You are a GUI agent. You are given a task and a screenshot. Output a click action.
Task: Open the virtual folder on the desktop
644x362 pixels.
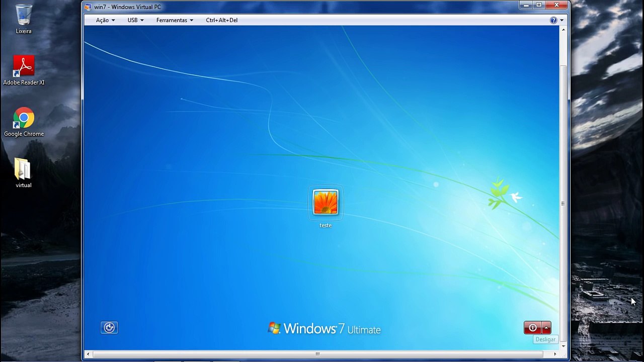[x=24, y=173]
